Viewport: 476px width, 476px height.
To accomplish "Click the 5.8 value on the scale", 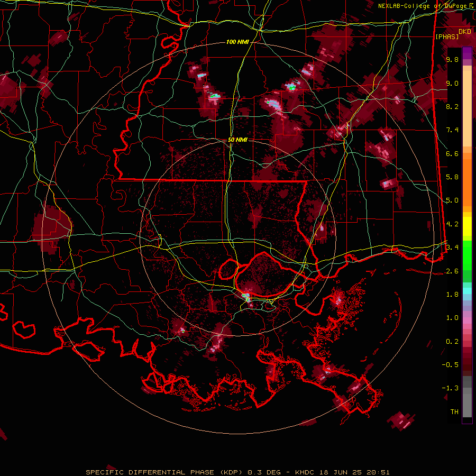I will (x=452, y=177).
